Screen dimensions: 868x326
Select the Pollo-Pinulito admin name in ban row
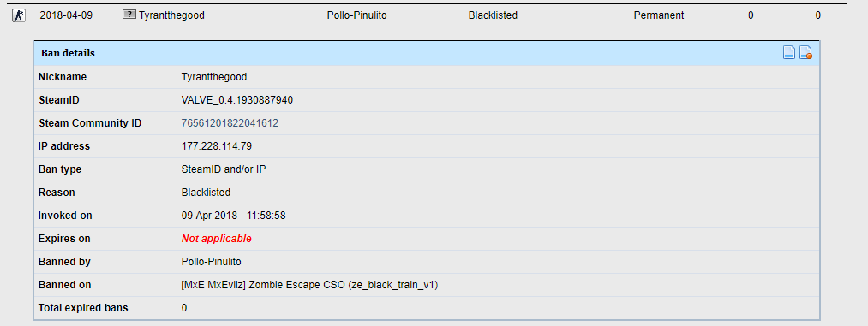(357, 15)
